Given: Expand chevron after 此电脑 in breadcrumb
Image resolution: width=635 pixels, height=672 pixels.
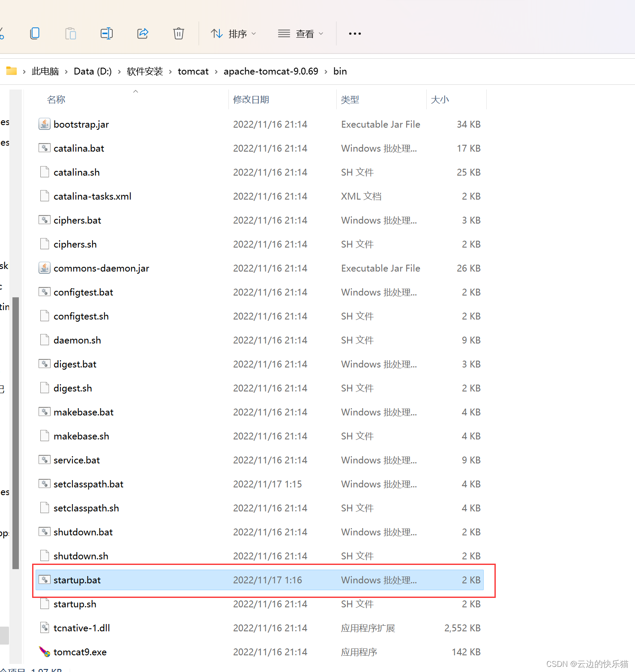Looking at the screenshot, I should (x=66, y=72).
